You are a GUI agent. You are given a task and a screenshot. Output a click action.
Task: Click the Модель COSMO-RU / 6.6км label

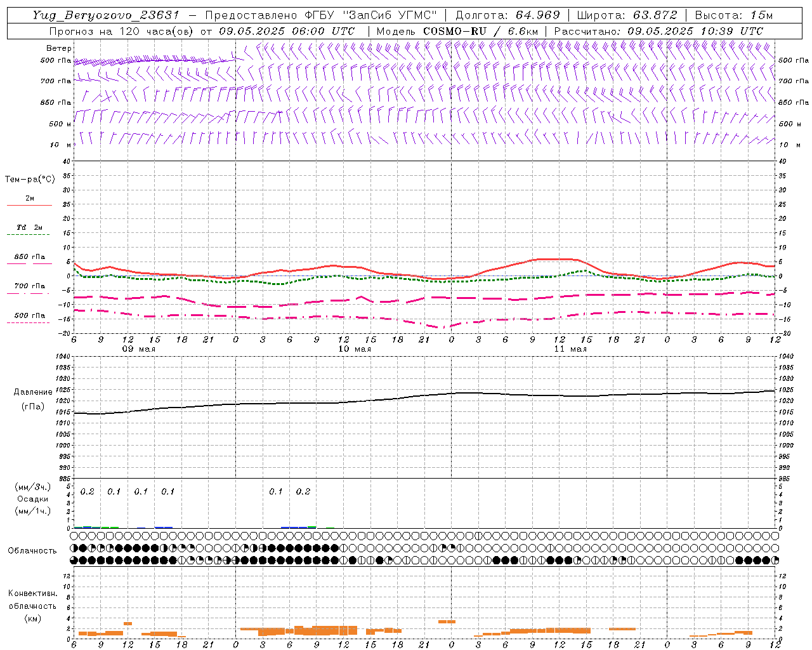point(457,31)
